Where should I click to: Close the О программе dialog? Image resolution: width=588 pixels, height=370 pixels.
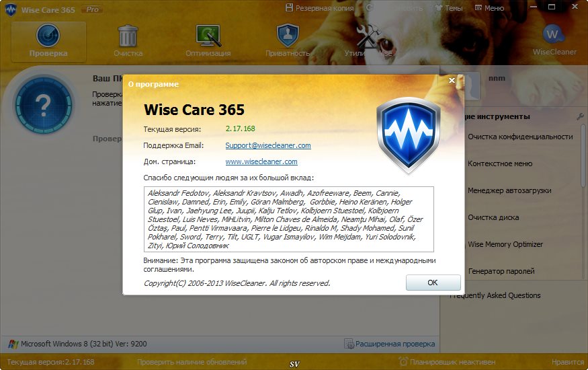point(452,80)
